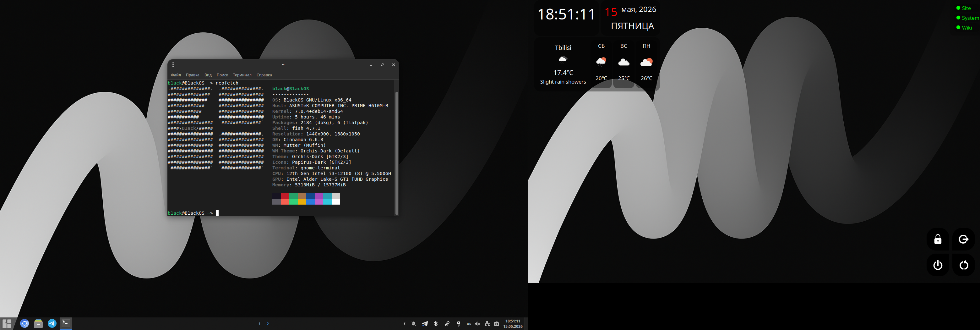The width and height of the screenshot is (980, 330).
Task: Click the lock screen button on the desktop
Action: (938, 239)
